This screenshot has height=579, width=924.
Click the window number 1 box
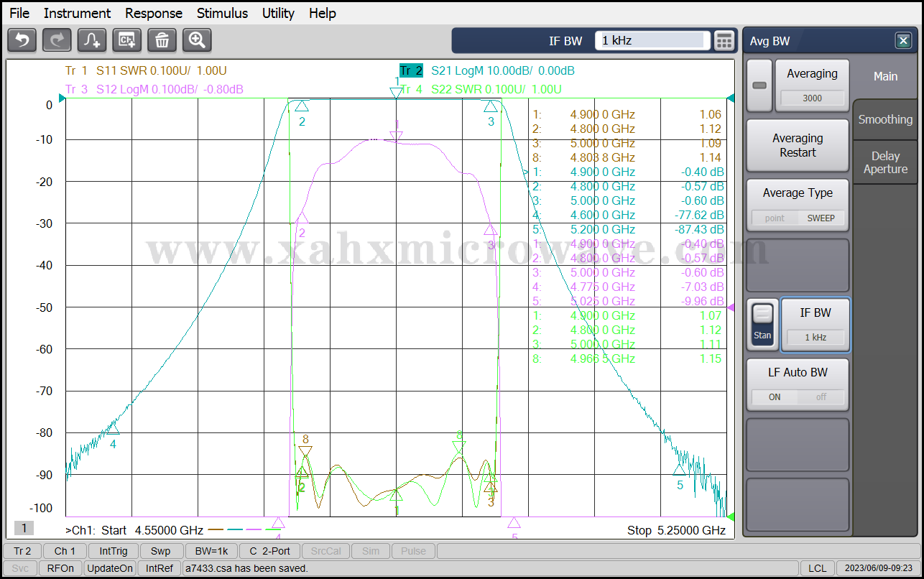click(x=23, y=529)
